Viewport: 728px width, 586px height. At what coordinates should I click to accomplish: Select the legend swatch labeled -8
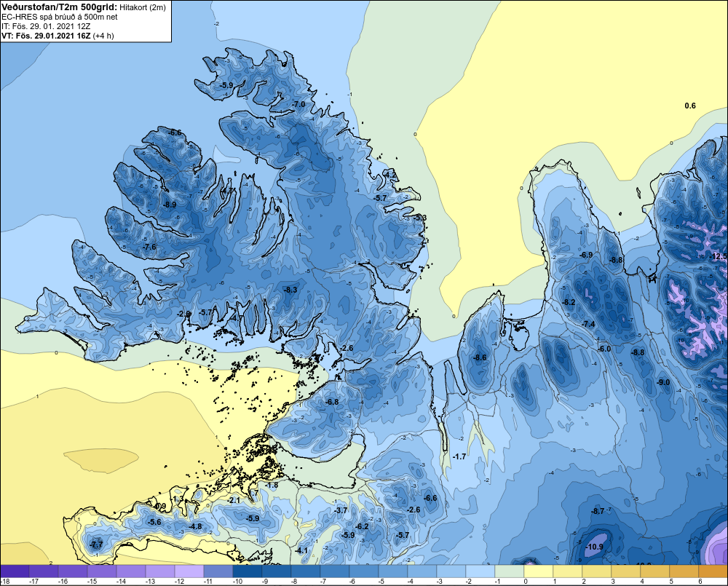(x=306, y=571)
